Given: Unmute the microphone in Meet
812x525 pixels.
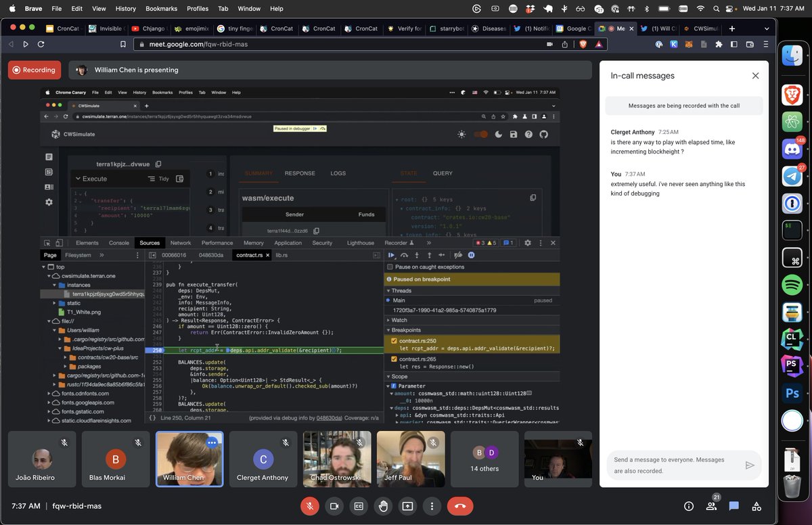Looking at the screenshot, I should (x=310, y=506).
